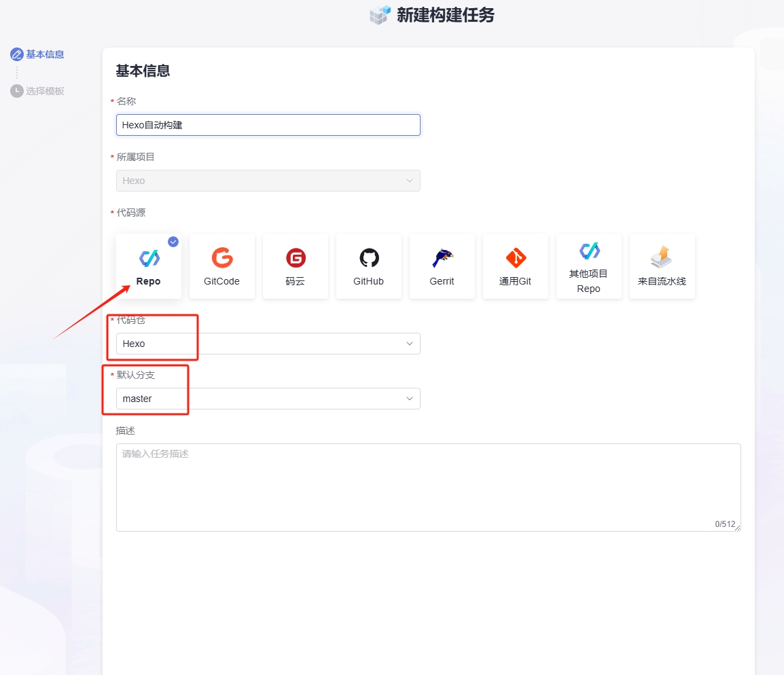The width and height of the screenshot is (784, 675).
Task: Select 其他项目 Repo source icon
Action: tap(588, 252)
